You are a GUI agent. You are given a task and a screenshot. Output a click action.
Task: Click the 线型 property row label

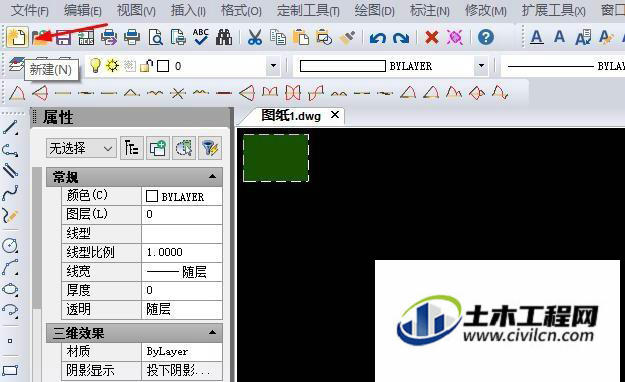tap(79, 234)
